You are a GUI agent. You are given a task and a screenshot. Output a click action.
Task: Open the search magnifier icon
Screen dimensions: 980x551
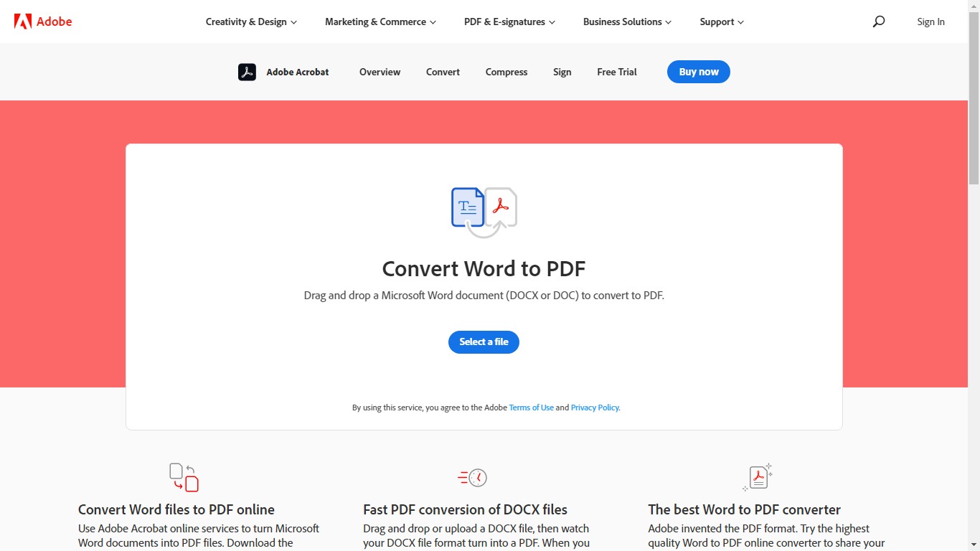click(x=879, y=22)
